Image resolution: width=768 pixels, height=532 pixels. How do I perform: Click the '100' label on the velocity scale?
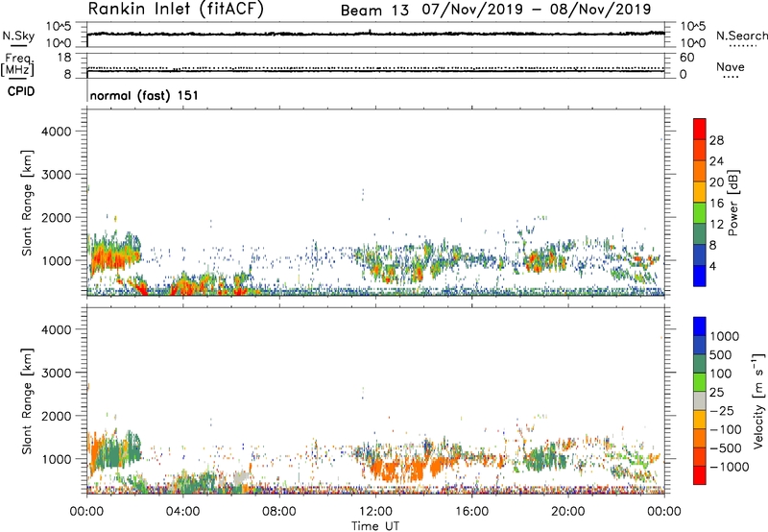tap(721, 374)
